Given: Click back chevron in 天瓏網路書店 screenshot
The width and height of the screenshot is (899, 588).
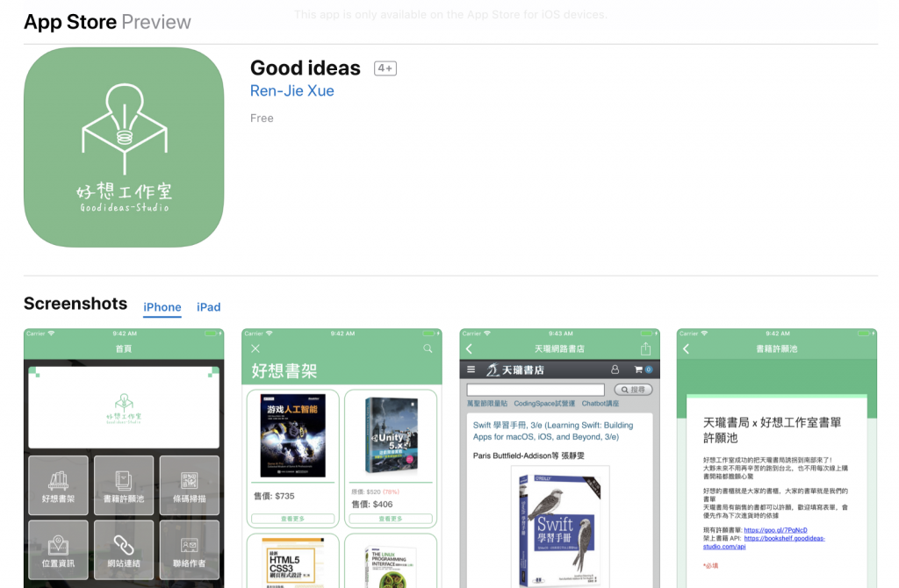Looking at the screenshot, I should coord(469,348).
